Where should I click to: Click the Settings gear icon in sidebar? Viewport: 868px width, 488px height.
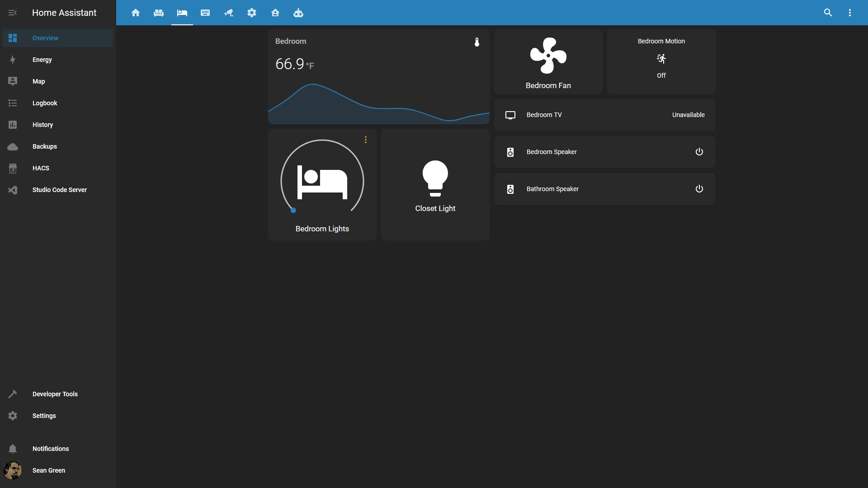13,416
